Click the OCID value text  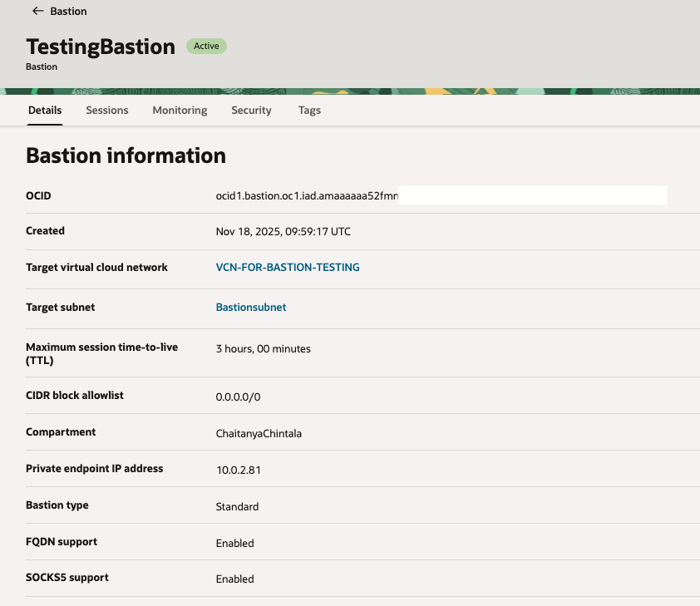[307, 196]
